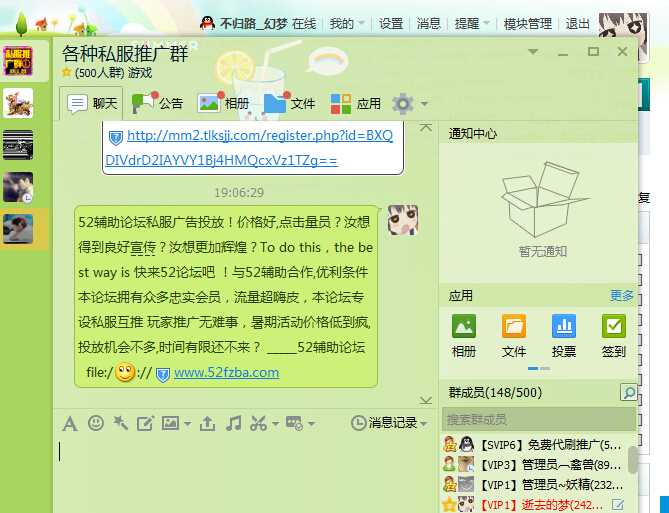Click the window shake star-wand icon
The width and height of the screenshot is (669, 513).
coord(121,423)
